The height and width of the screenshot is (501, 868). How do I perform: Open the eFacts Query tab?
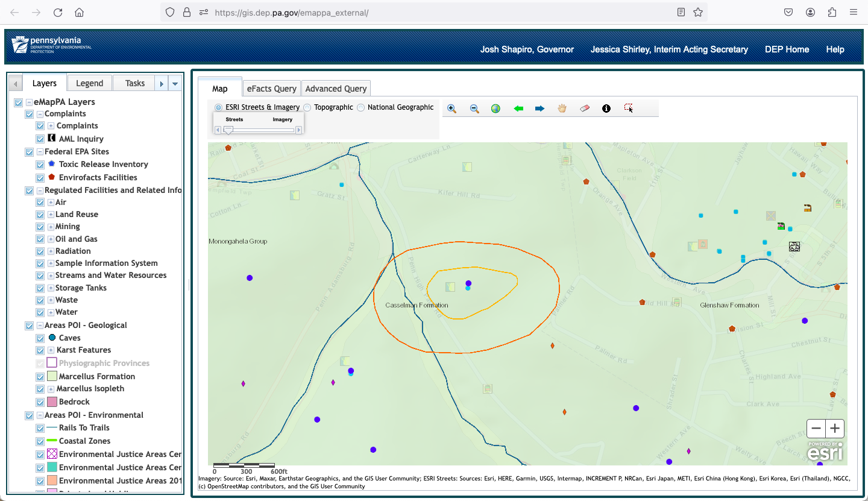coord(271,89)
